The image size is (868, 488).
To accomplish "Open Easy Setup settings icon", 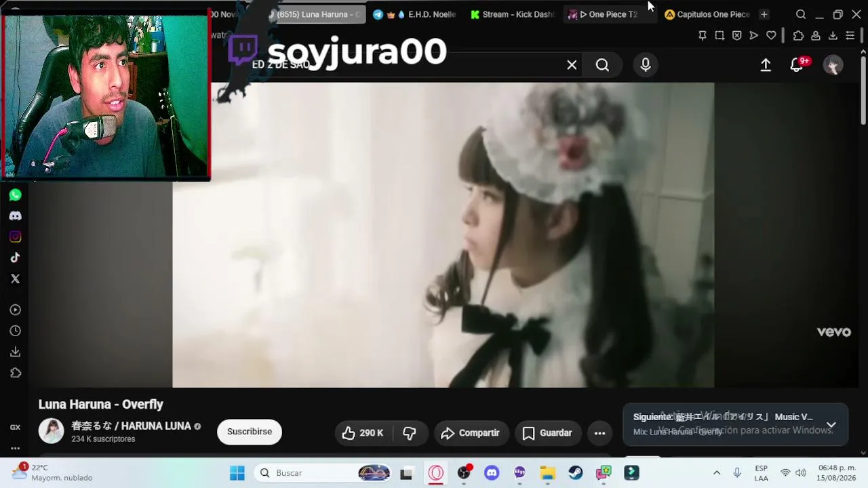I will coord(850,35).
